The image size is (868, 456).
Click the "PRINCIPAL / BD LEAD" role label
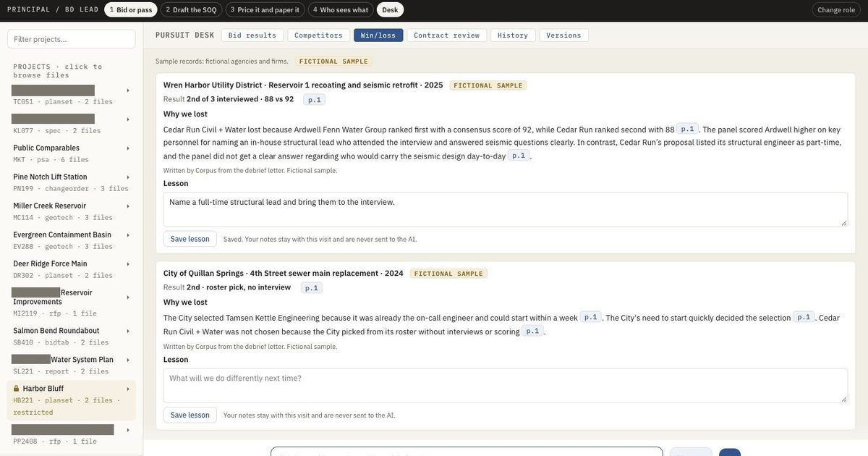point(53,9)
